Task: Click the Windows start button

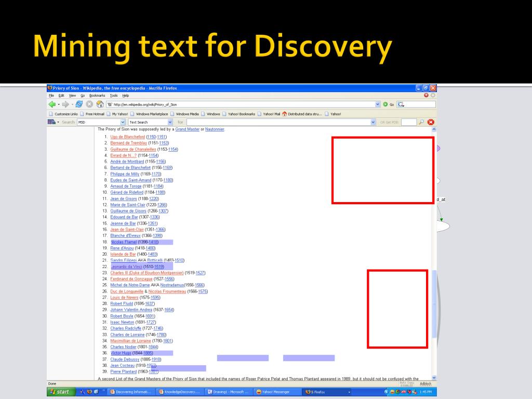Action: click(60, 392)
